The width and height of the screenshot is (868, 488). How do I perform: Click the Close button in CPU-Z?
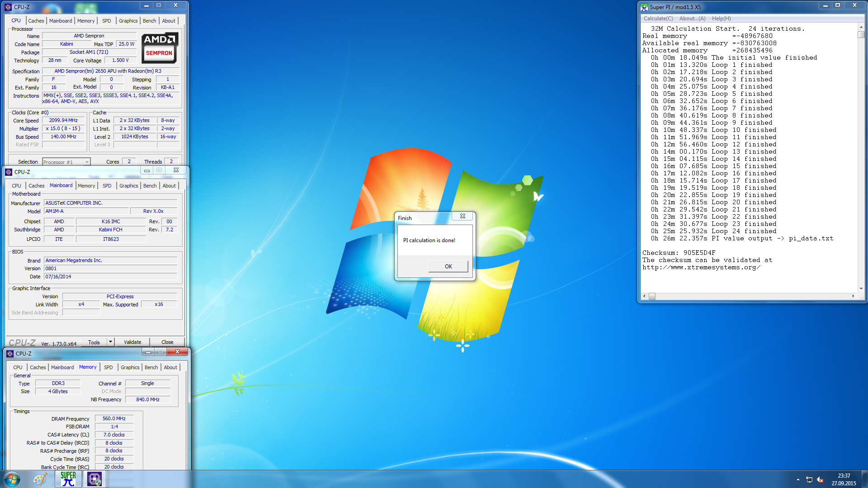tap(167, 342)
